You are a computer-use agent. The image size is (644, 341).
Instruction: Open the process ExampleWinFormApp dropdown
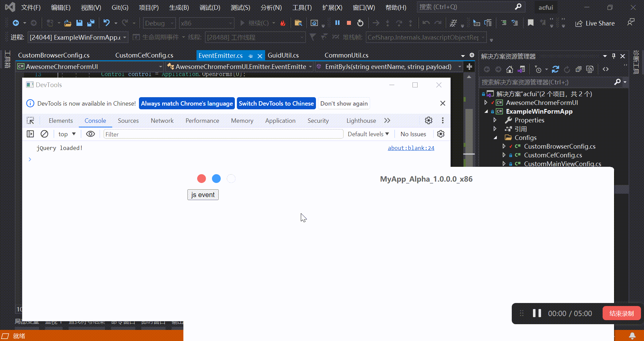click(x=78, y=37)
